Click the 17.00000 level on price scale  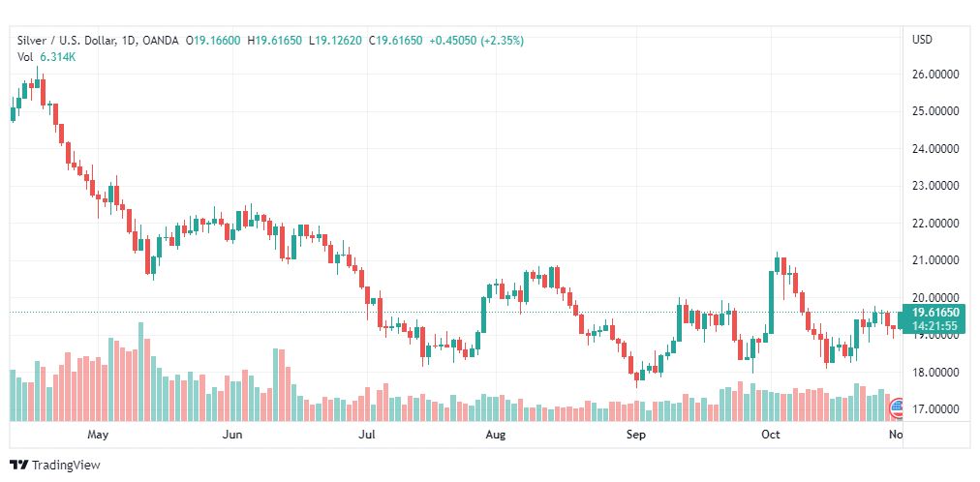[935, 409]
